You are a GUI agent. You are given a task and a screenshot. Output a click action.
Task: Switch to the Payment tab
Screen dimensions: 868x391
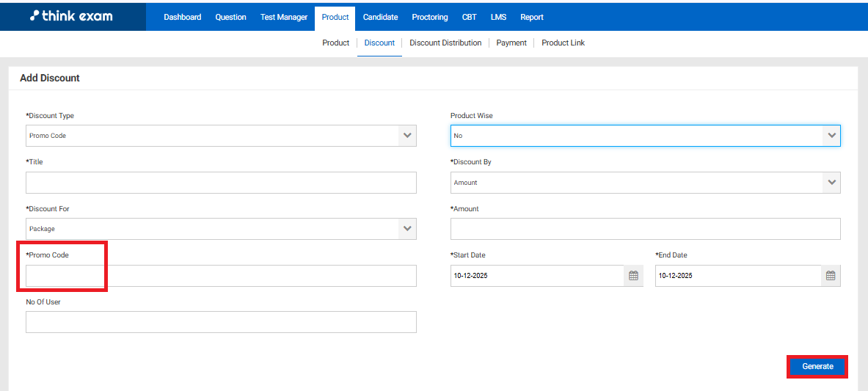point(511,43)
